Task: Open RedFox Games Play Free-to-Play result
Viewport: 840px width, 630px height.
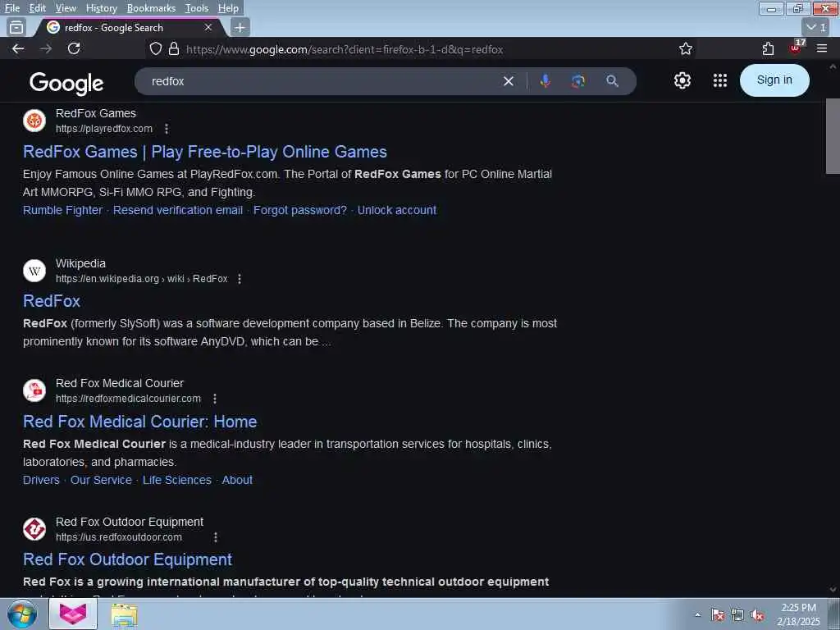Action: 204,152
